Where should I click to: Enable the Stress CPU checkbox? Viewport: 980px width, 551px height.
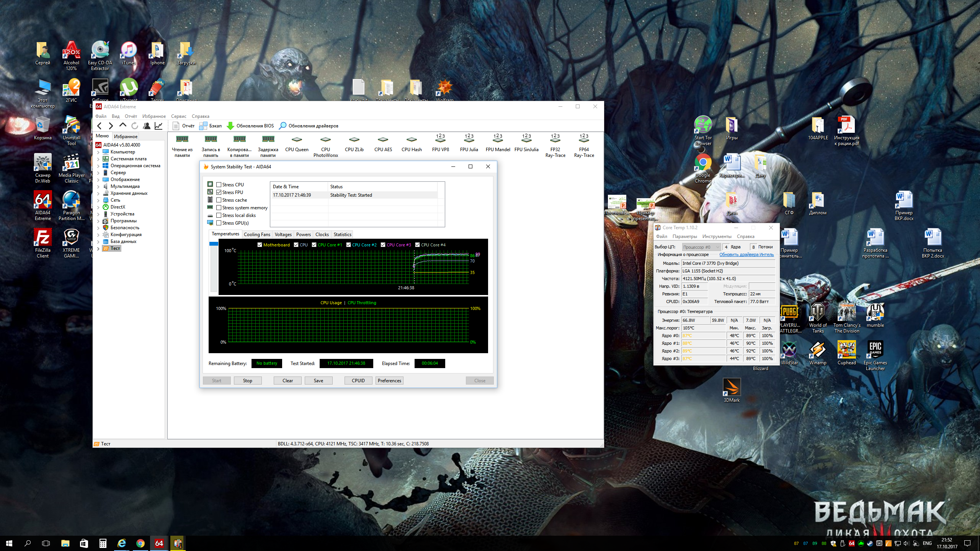[x=219, y=185]
